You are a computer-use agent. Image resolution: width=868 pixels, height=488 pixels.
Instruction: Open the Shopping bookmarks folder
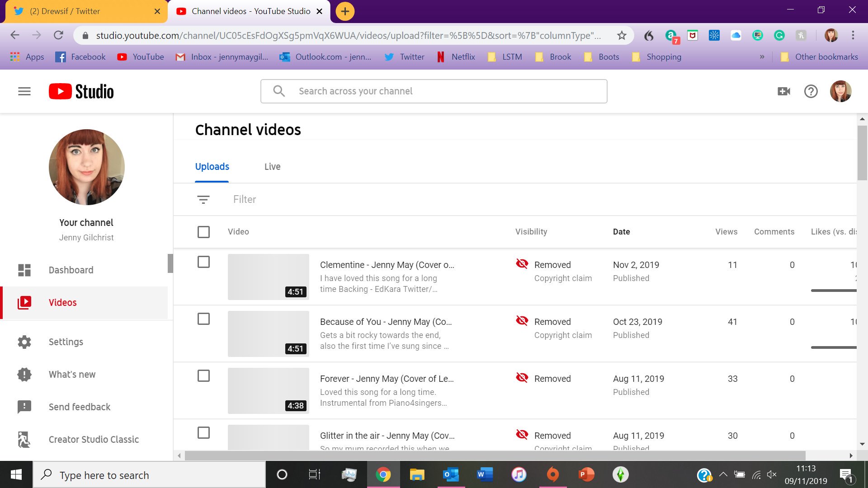(664, 56)
